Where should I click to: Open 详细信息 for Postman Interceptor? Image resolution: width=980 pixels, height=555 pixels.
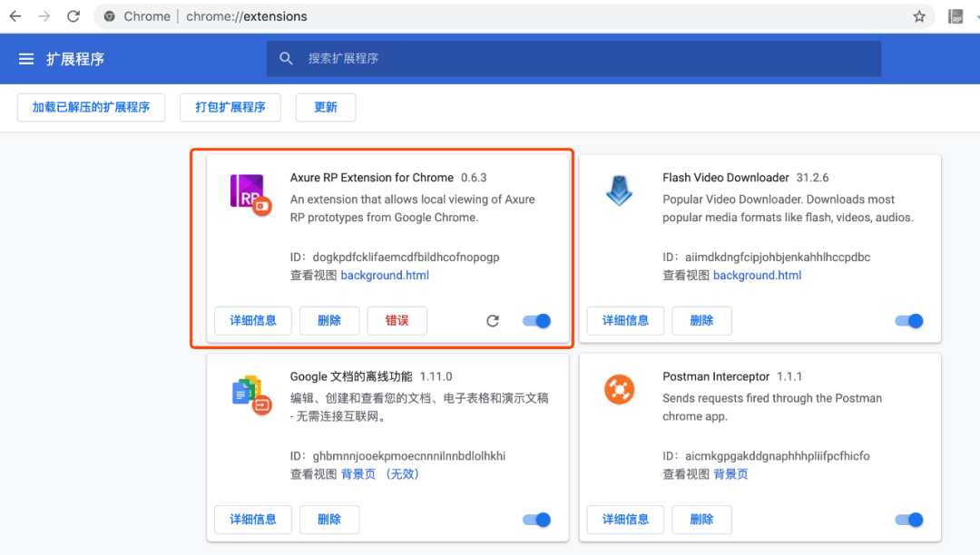(x=625, y=520)
